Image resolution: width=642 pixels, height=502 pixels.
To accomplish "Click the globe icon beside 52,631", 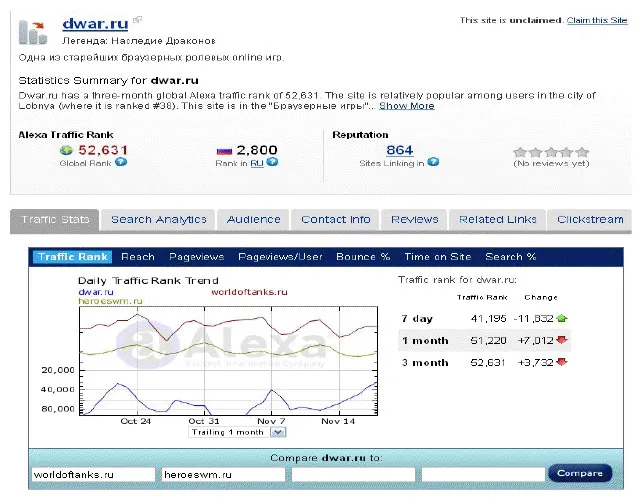I will [66, 150].
